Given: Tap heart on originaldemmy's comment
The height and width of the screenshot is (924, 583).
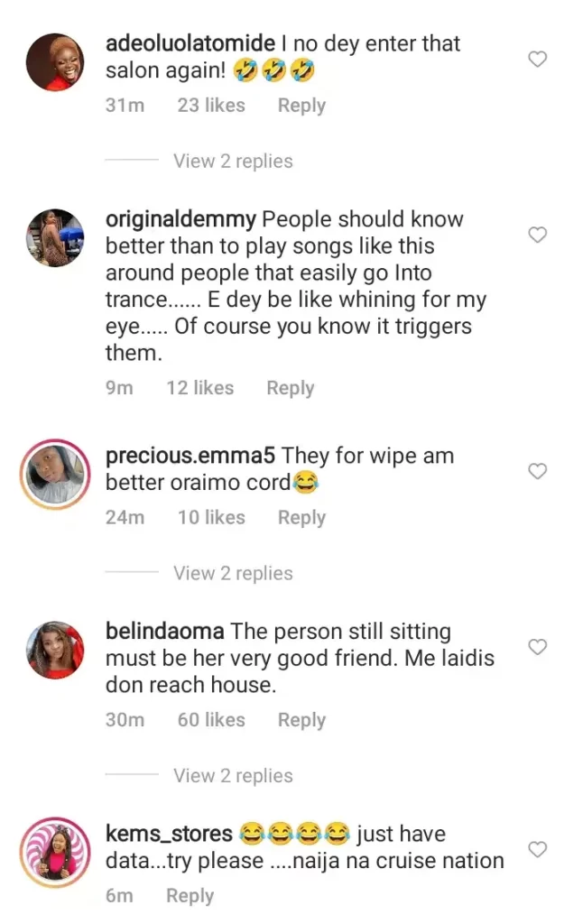Looking at the screenshot, I should point(538,236).
